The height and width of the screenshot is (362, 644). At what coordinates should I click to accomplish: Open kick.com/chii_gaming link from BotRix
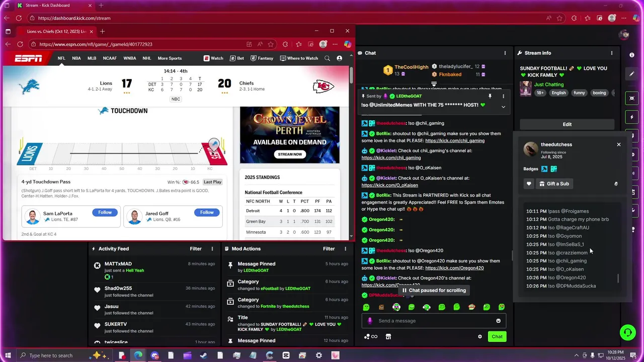[x=454, y=141]
